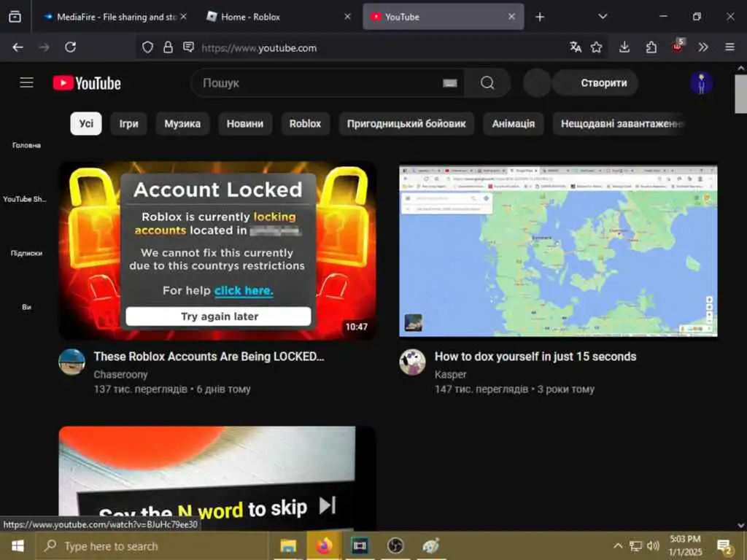Select the YouTube tab
Image resolution: width=747 pixels, height=560 pixels.
tap(443, 17)
